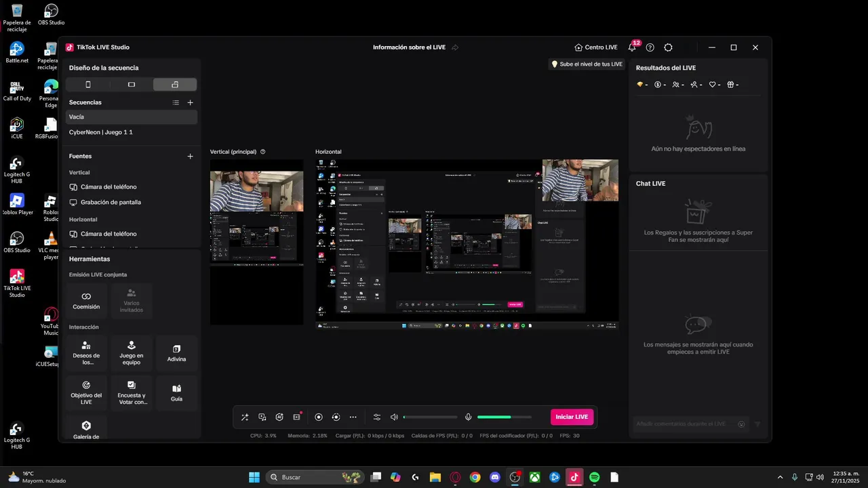Select the CyberNeon | Juego 1 1 sequence
Viewport: 868px width, 488px height.
[132, 132]
